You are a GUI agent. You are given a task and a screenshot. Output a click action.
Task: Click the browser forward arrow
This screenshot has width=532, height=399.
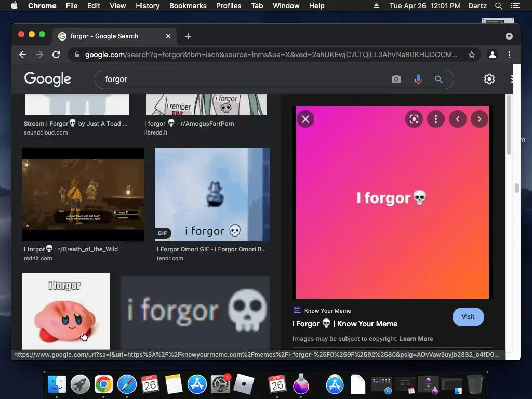(39, 55)
